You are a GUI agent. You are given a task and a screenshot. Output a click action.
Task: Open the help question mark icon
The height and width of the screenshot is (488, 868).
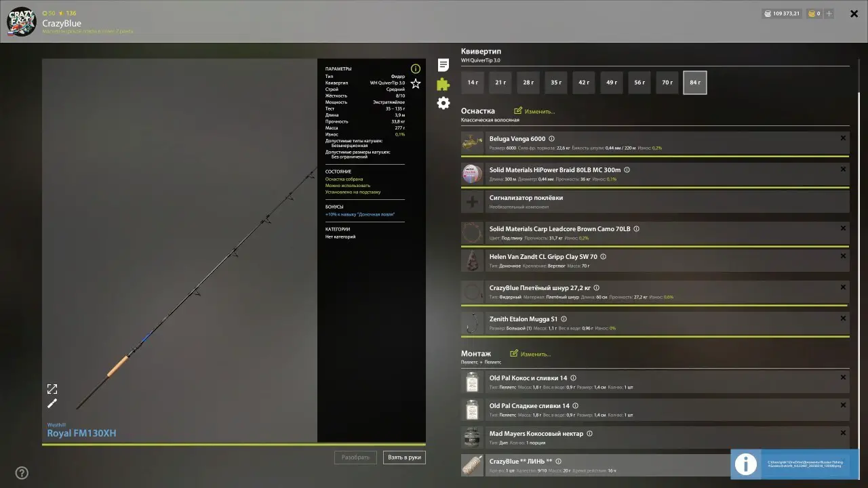click(x=22, y=473)
